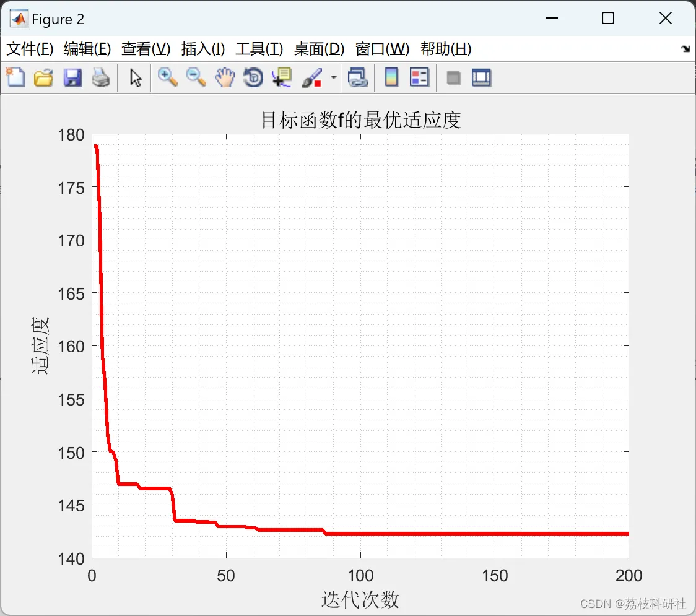Click the y-axis tick label 145
Image resolution: width=696 pixels, height=616 pixels.
[x=71, y=506]
